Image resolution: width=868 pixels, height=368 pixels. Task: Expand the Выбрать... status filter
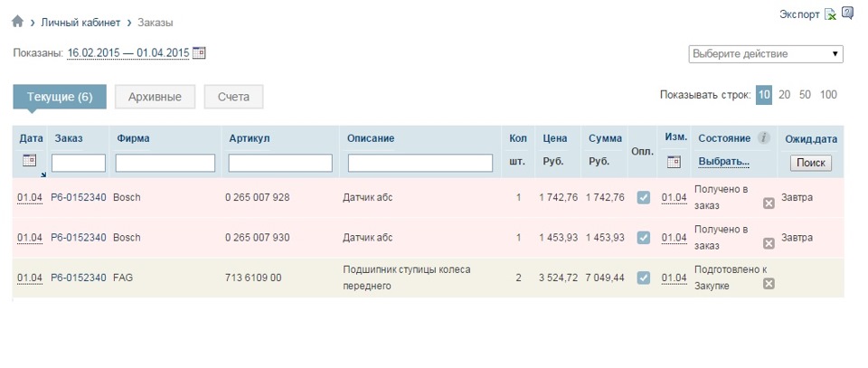point(723,162)
